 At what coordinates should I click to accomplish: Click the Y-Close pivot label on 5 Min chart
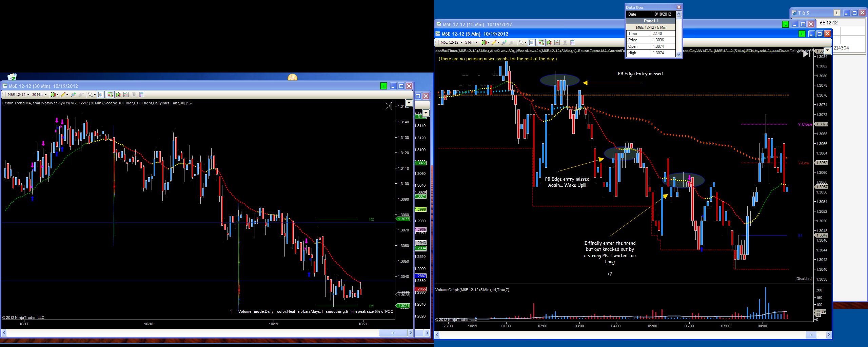(x=805, y=124)
